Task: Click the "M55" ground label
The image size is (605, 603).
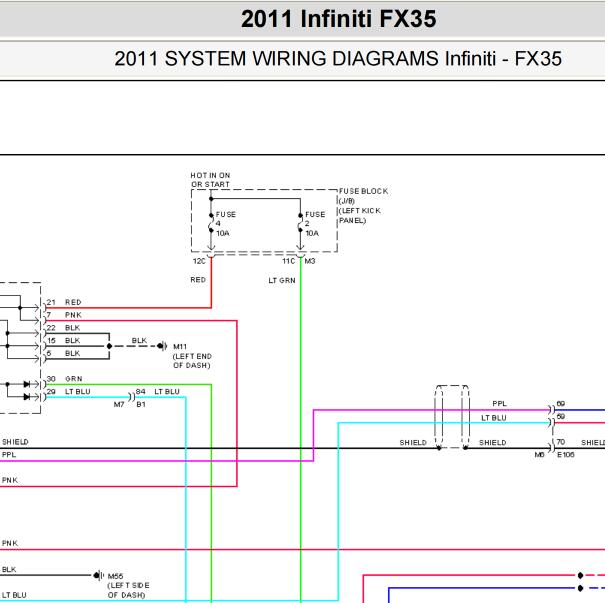Action: (x=115, y=576)
